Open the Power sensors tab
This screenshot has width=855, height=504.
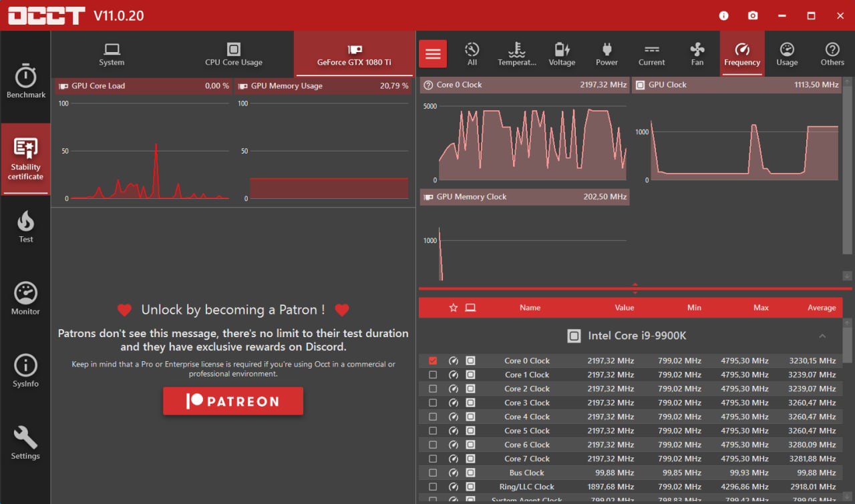tap(607, 54)
